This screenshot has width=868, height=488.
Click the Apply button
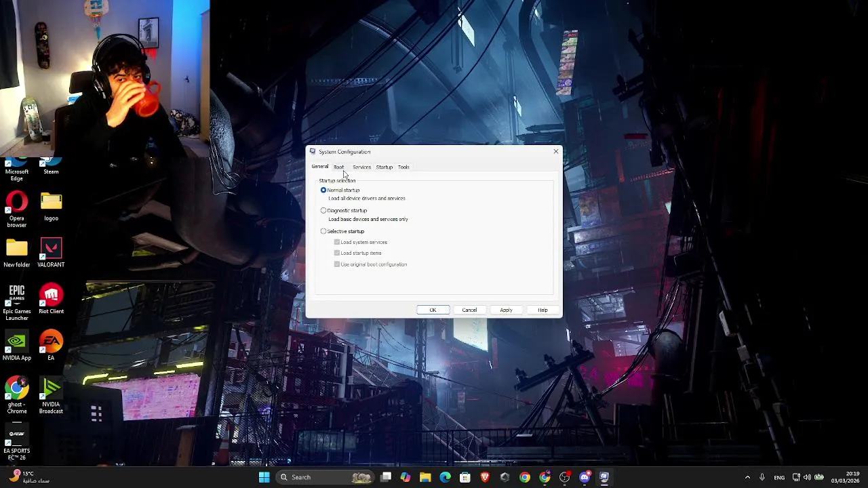point(506,310)
